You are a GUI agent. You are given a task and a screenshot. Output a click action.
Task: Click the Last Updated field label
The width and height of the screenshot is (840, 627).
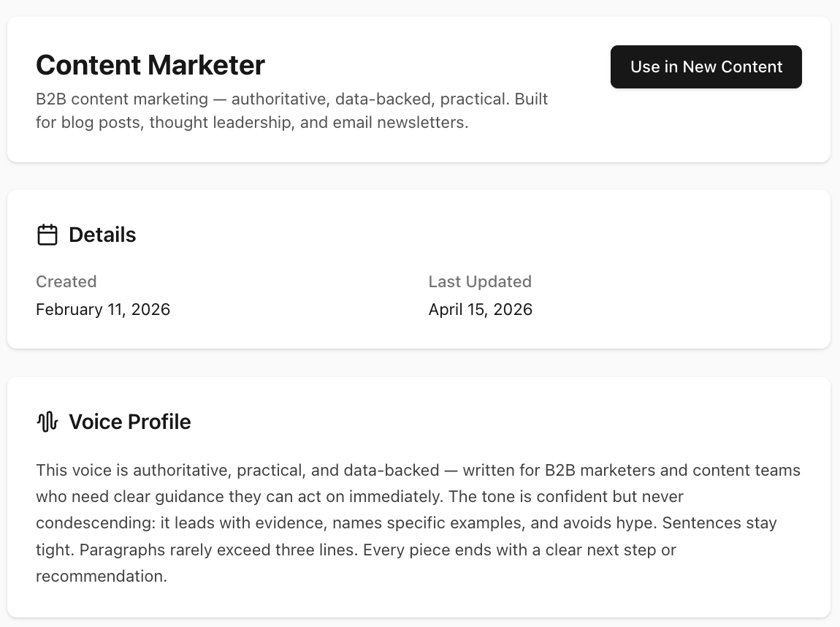pyautogui.click(x=480, y=281)
